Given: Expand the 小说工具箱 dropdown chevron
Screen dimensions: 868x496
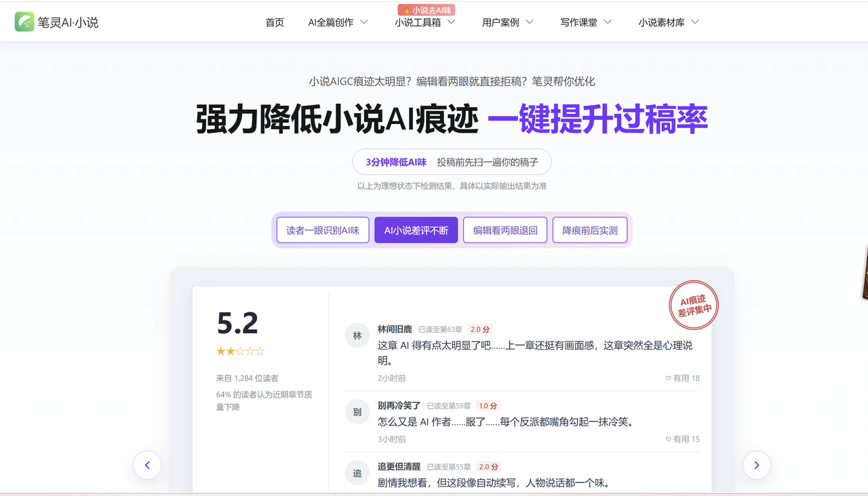Looking at the screenshot, I should [x=451, y=22].
